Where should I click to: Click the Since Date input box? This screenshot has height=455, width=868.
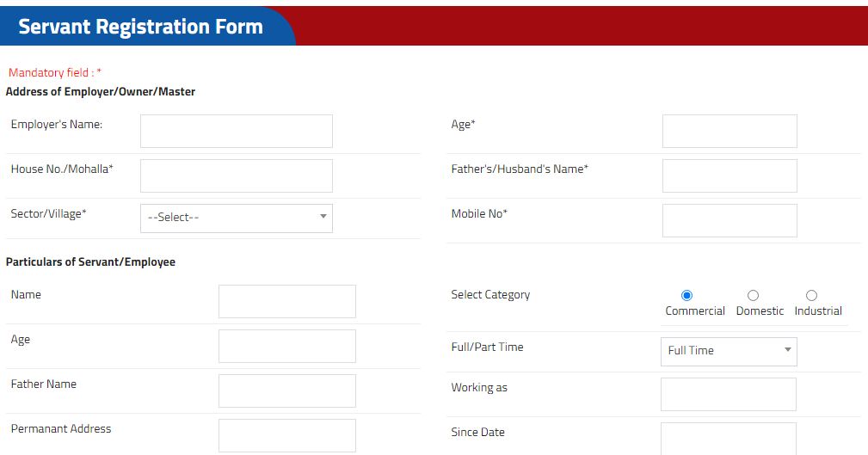pyautogui.click(x=728, y=438)
